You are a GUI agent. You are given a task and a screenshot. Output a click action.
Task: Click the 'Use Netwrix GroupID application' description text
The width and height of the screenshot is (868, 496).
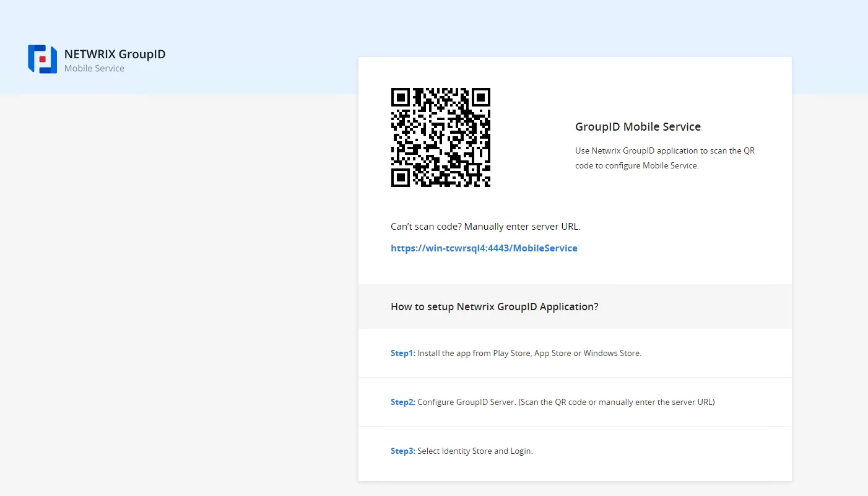[665, 158]
